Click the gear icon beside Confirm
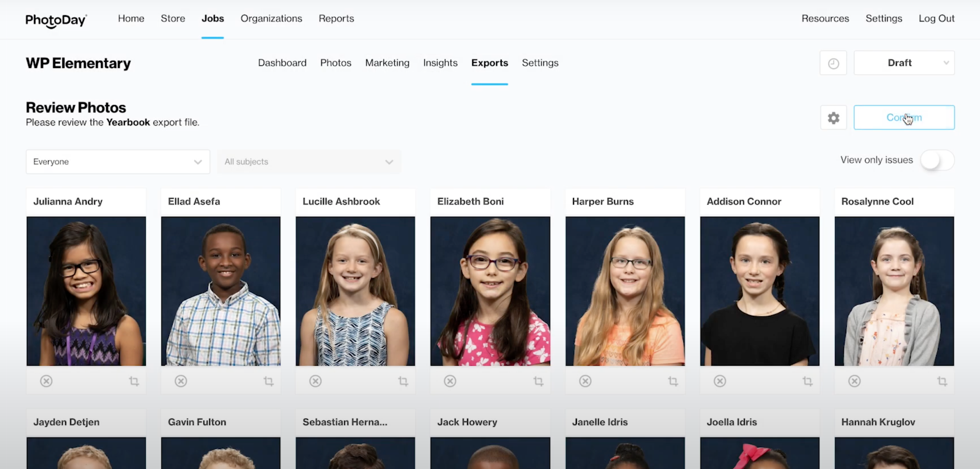Screen dimensions: 980x469 coord(833,118)
